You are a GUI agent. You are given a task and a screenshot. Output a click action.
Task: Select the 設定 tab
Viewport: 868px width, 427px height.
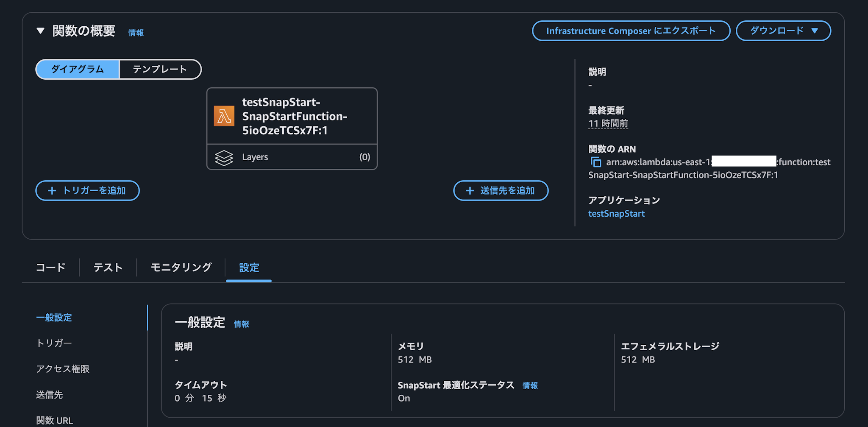[x=249, y=268]
